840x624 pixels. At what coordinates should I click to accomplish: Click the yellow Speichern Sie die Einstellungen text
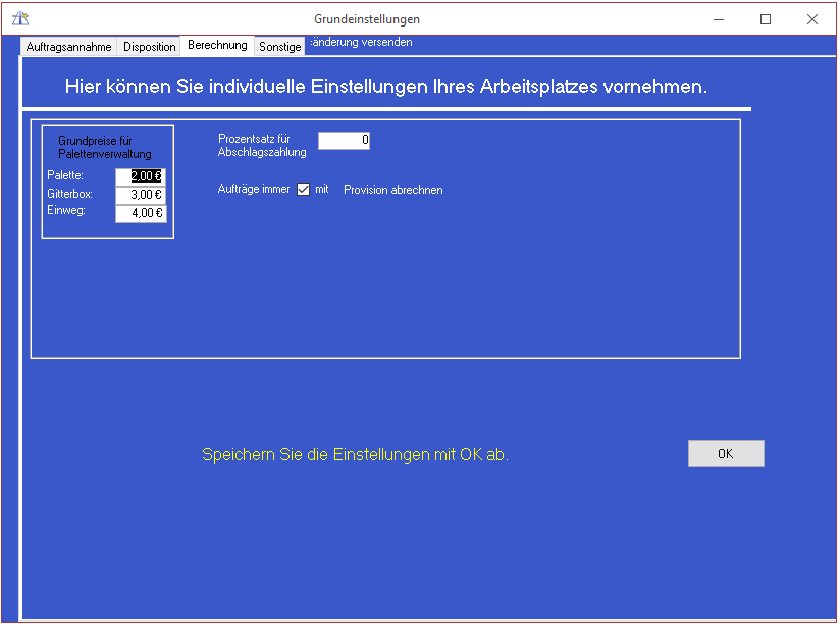click(x=355, y=454)
